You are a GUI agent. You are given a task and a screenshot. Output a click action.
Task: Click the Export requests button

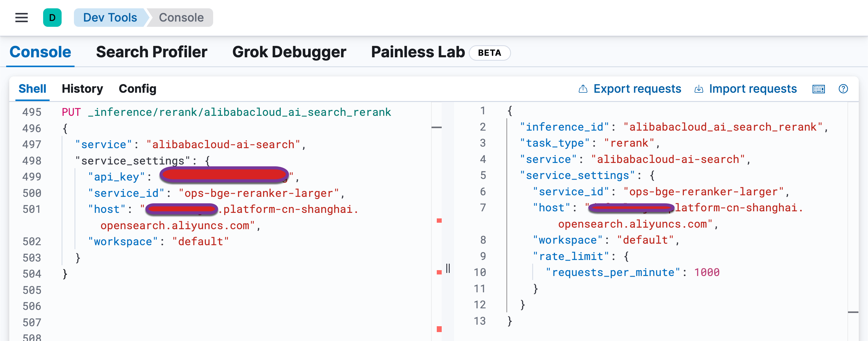[x=630, y=89]
